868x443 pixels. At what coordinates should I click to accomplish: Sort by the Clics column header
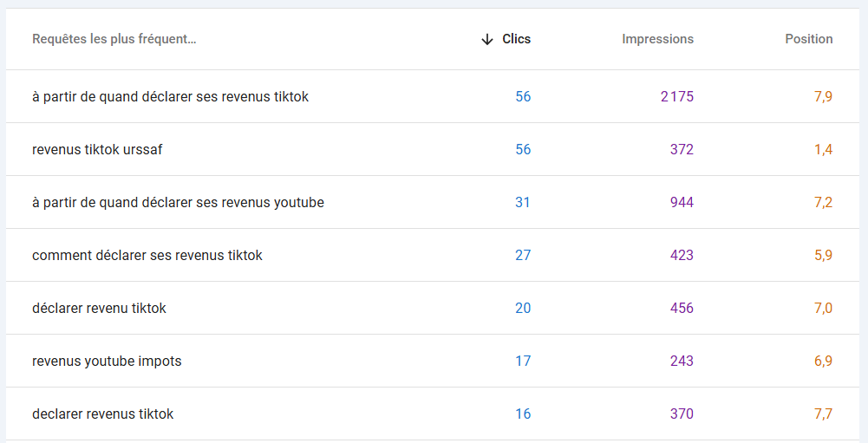tap(517, 39)
